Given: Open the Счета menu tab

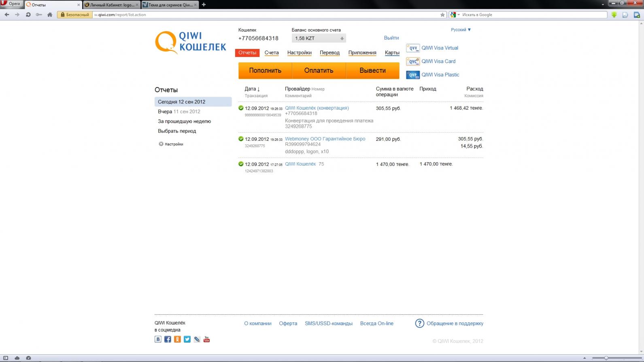Looking at the screenshot, I should (272, 53).
